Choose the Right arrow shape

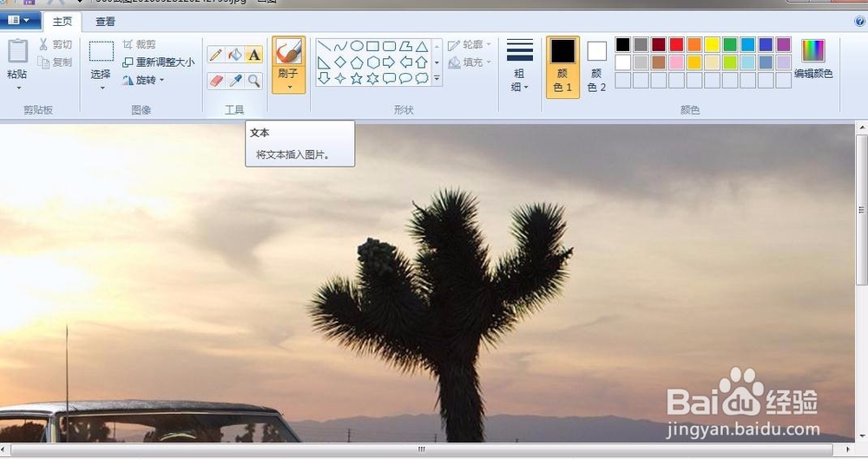389,62
